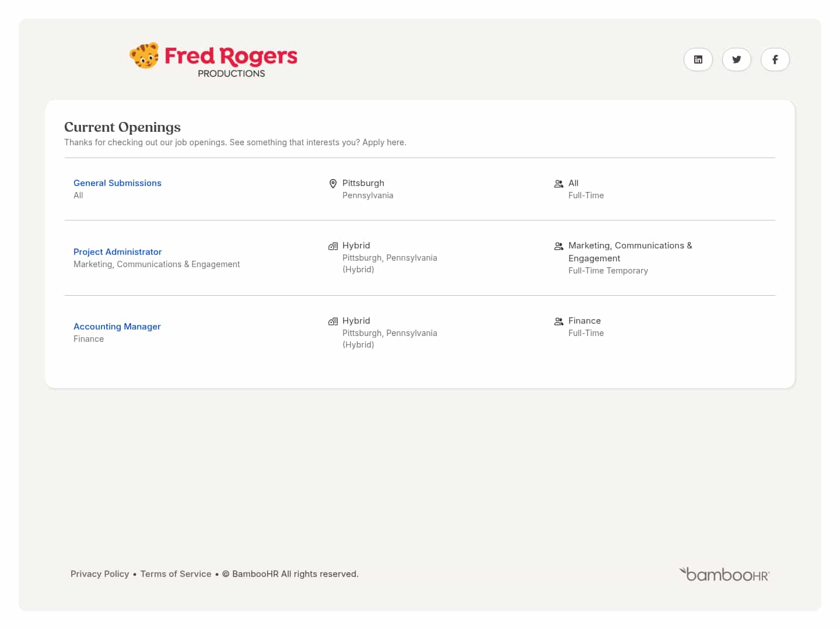Open the Accounting Manager job listing
This screenshot has width=840, height=630.
(x=117, y=327)
